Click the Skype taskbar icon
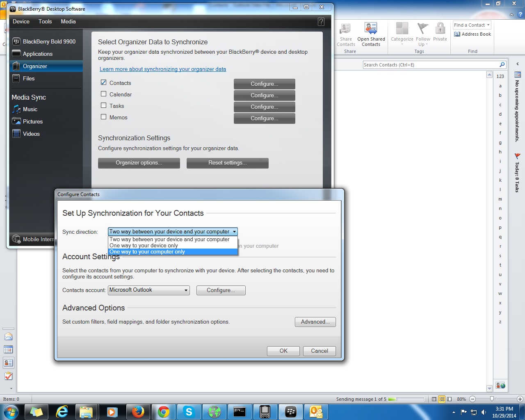The width and height of the screenshot is (525, 420). point(189,411)
